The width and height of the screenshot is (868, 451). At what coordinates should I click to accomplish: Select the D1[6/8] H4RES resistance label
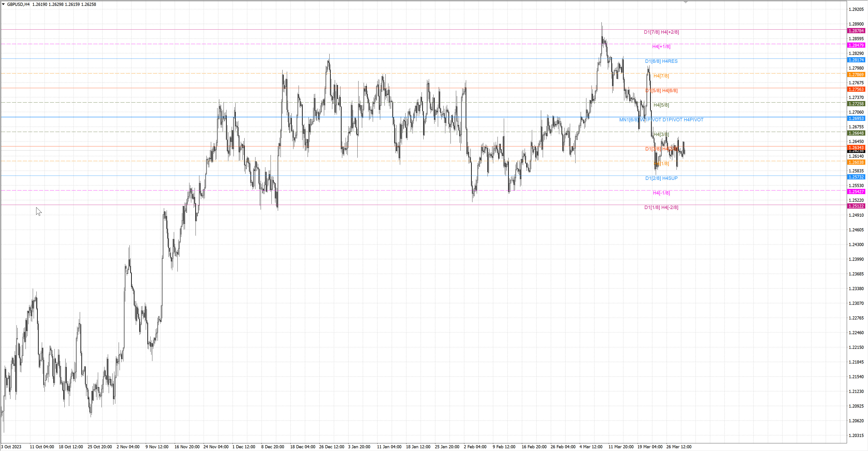(661, 61)
